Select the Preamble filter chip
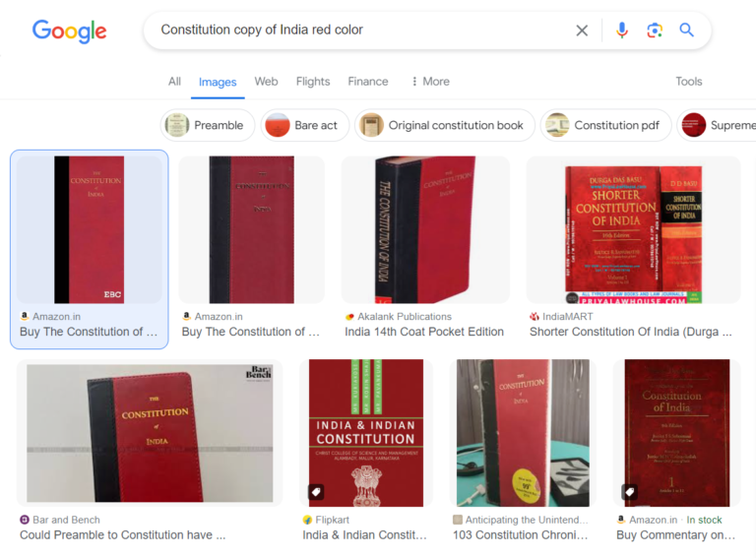This screenshot has height=558, width=756. 208,125
